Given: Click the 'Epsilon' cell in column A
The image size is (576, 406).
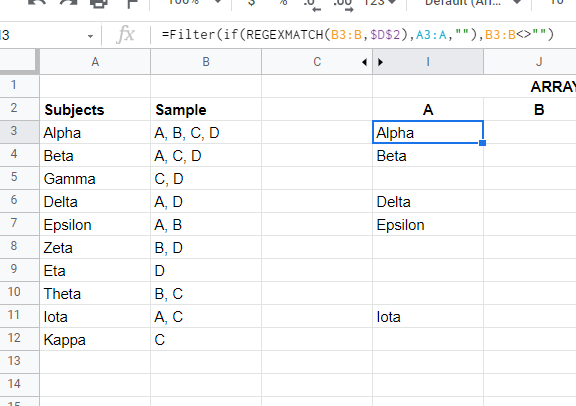Looking at the screenshot, I should 95,224.
